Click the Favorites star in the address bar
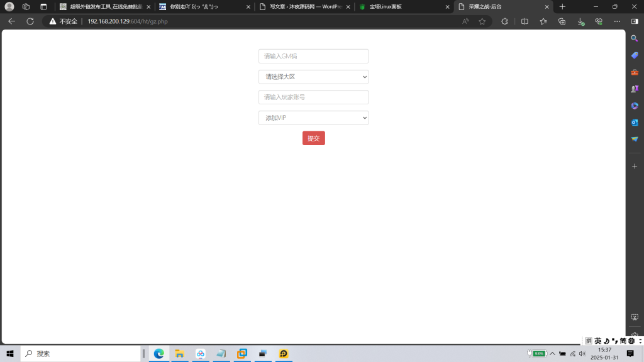This screenshot has height=362, width=644. point(481,21)
